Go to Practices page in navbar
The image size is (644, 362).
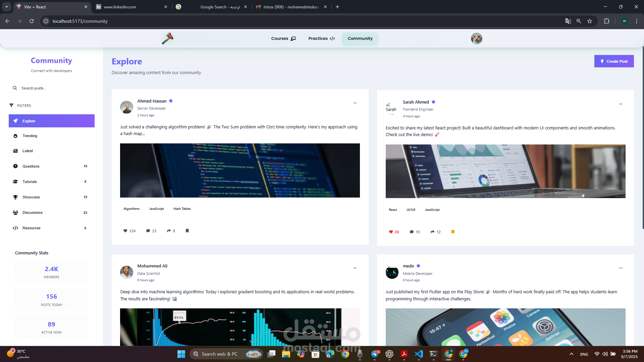point(321,39)
